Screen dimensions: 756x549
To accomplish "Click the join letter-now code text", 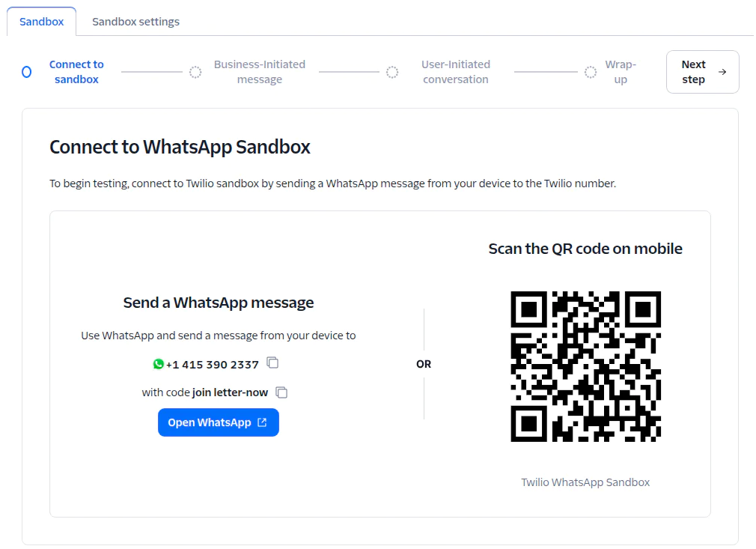I will click(x=231, y=391).
